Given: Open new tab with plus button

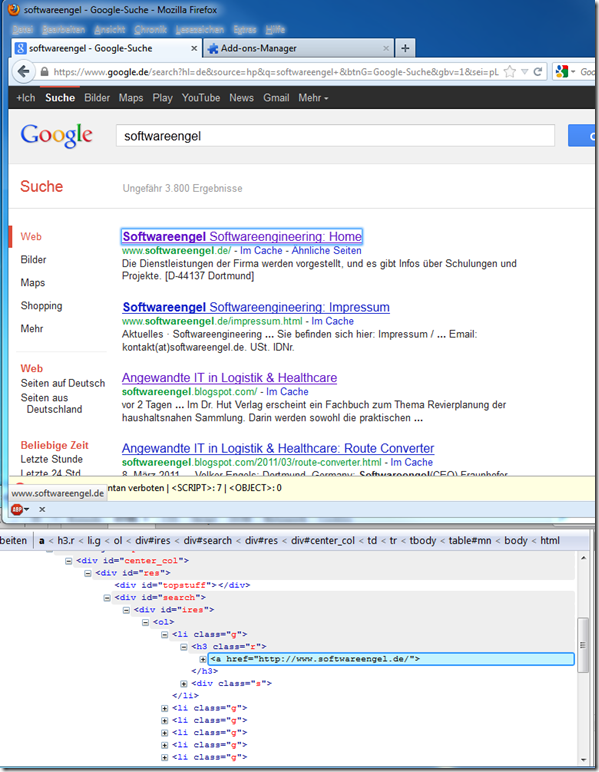Looking at the screenshot, I should [x=405, y=48].
